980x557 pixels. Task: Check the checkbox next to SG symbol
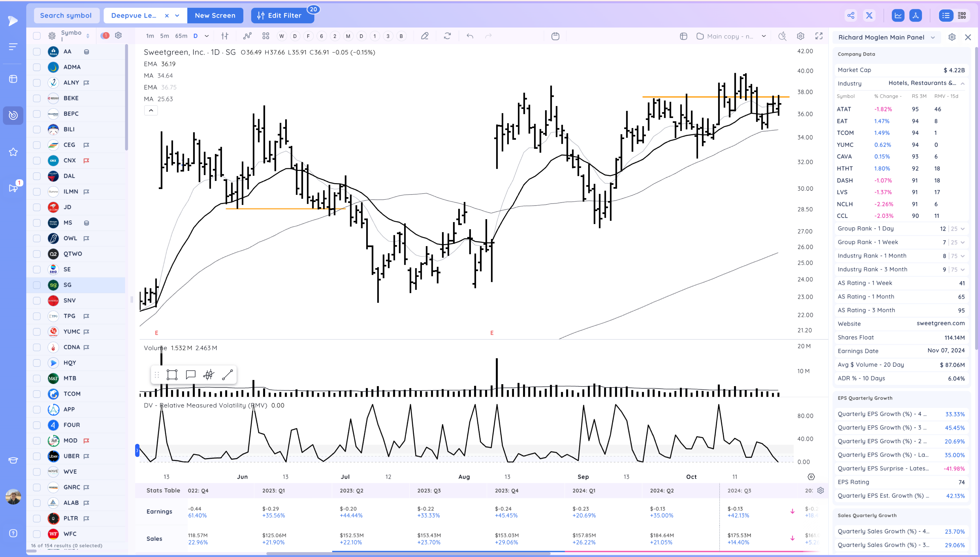36,285
